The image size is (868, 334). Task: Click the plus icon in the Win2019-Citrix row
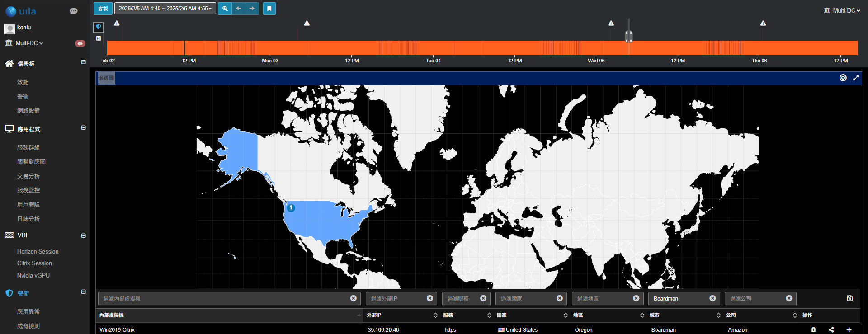tap(849, 330)
